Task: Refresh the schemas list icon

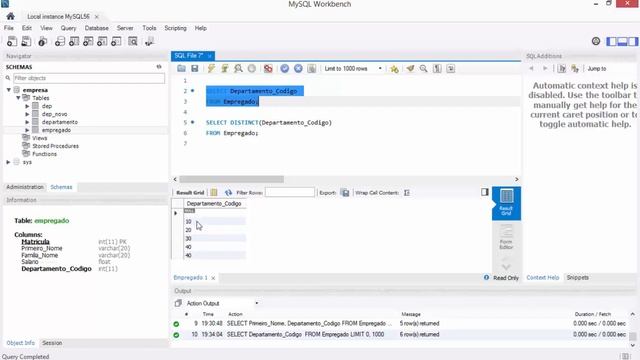Action: point(159,67)
